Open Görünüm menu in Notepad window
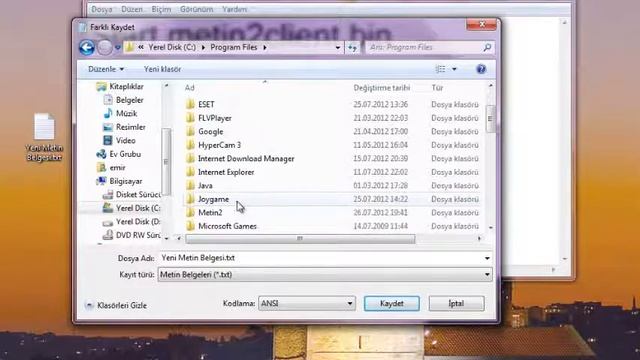Image resolution: width=640 pixels, height=360 pixels. [x=196, y=9]
